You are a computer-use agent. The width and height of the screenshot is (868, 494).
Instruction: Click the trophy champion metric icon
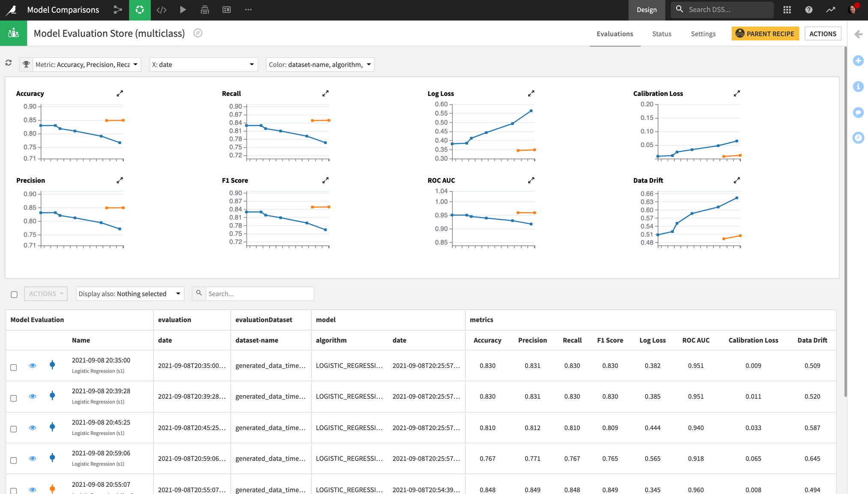tap(26, 64)
